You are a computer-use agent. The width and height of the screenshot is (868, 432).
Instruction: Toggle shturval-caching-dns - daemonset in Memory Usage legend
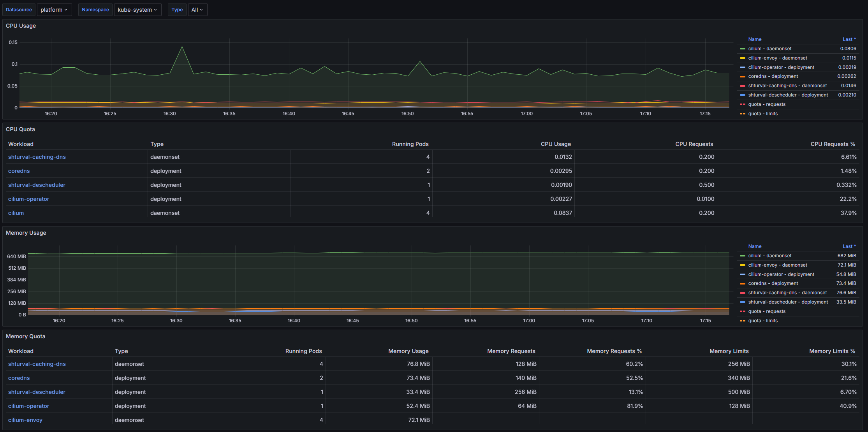click(787, 293)
